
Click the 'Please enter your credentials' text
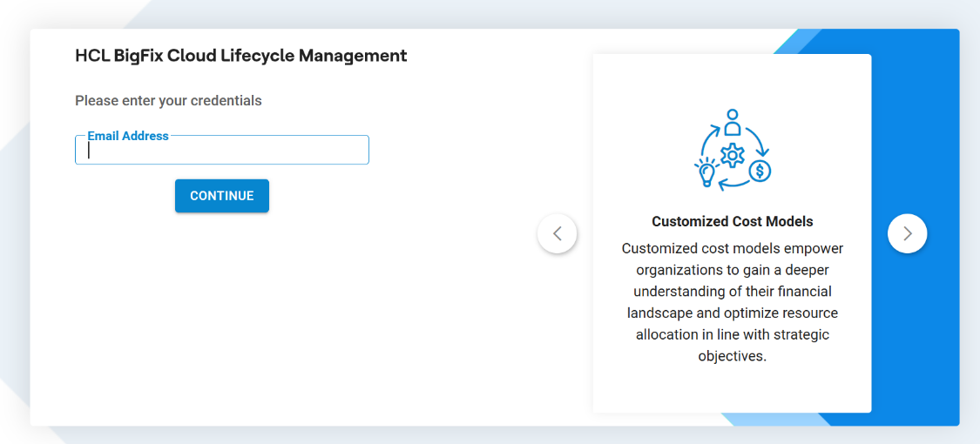point(168,101)
